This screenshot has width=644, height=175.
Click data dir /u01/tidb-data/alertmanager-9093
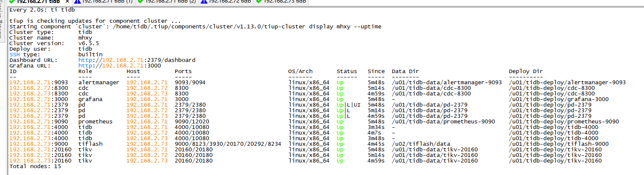447,83
